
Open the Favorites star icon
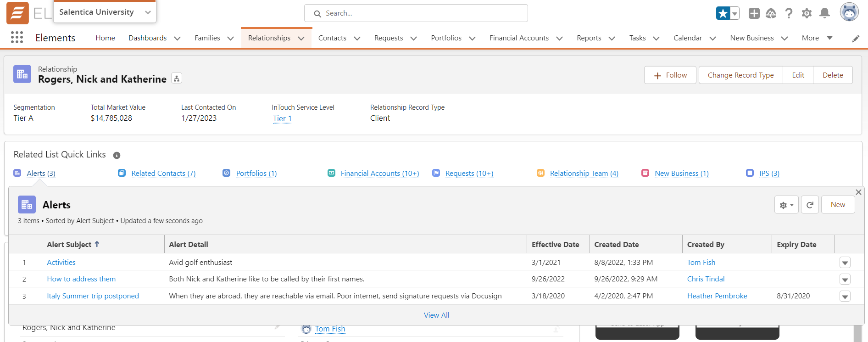[723, 13]
